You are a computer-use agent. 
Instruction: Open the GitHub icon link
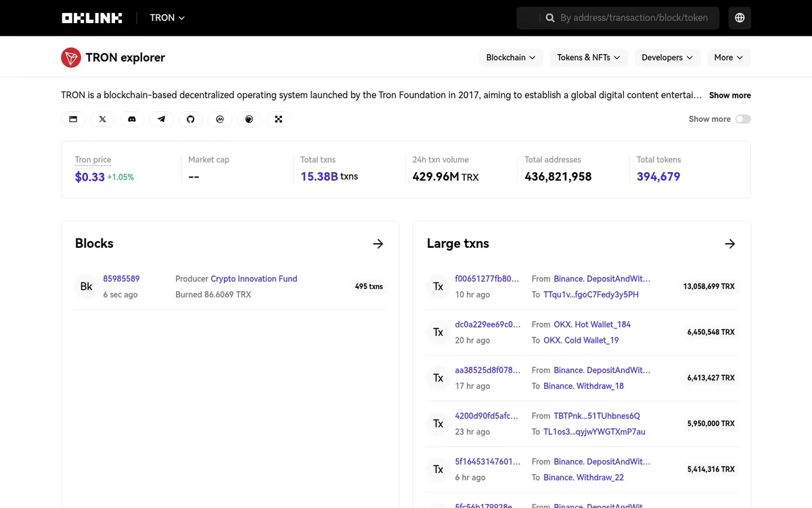191,119
